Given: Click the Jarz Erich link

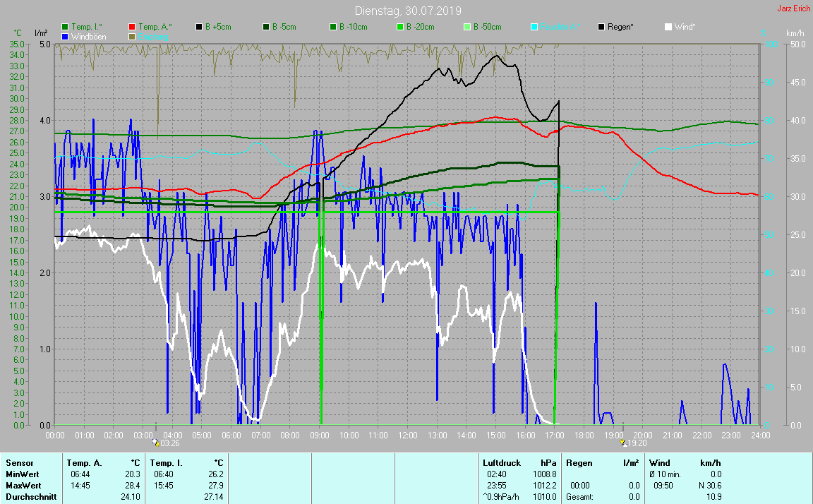Looking at the screenshot, I should pyautogui.click(x=792, y=9).
